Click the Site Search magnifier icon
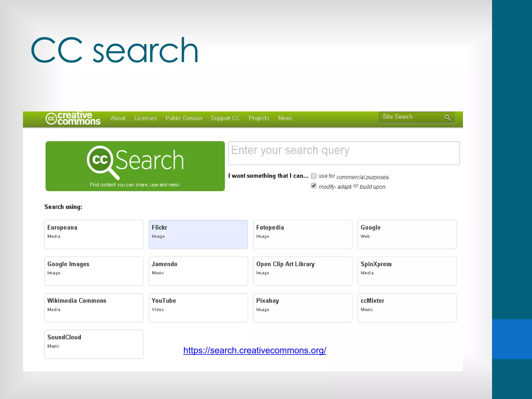532x399 pixels. 447,118
